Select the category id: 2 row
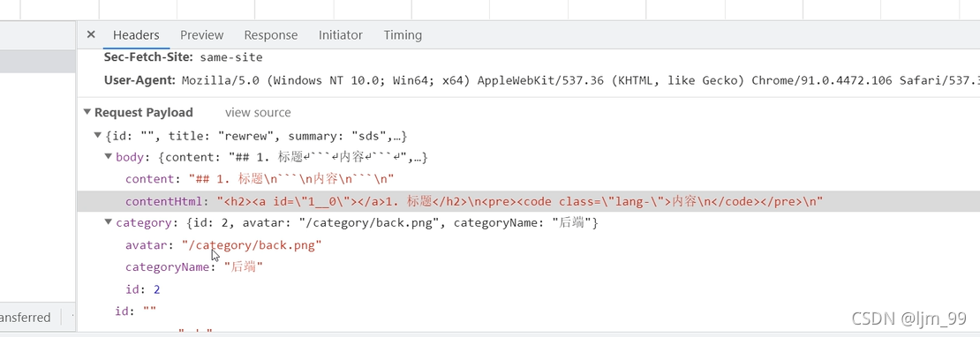The width and height of the screenshot is (980, 337). [143, 289]
